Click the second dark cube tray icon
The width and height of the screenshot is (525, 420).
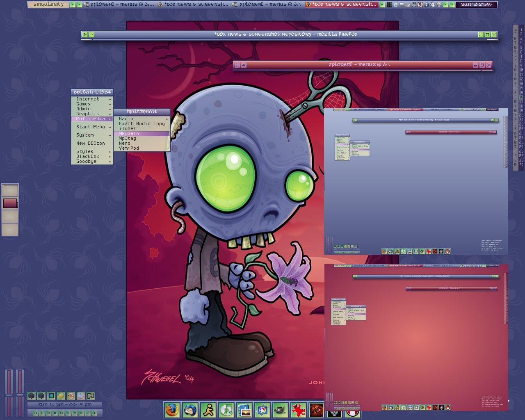(41, 396)
